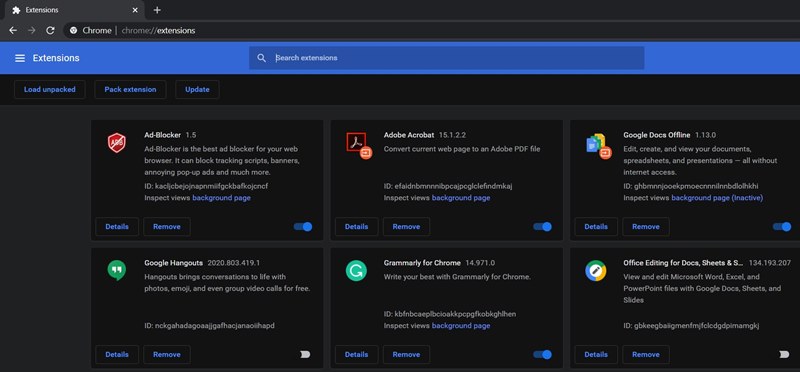Click the Extensions tab puzzle icon

(x=16, y=10)
